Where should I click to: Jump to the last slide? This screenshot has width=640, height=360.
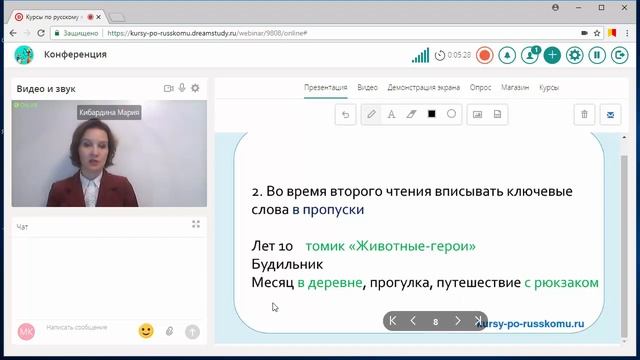478,321
